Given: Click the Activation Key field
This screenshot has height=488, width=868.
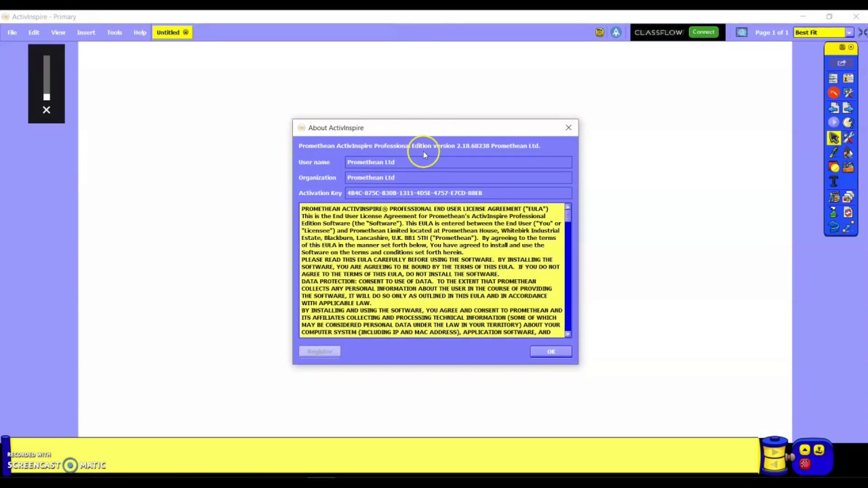Looking at the screenshot, I should [458, 193].
